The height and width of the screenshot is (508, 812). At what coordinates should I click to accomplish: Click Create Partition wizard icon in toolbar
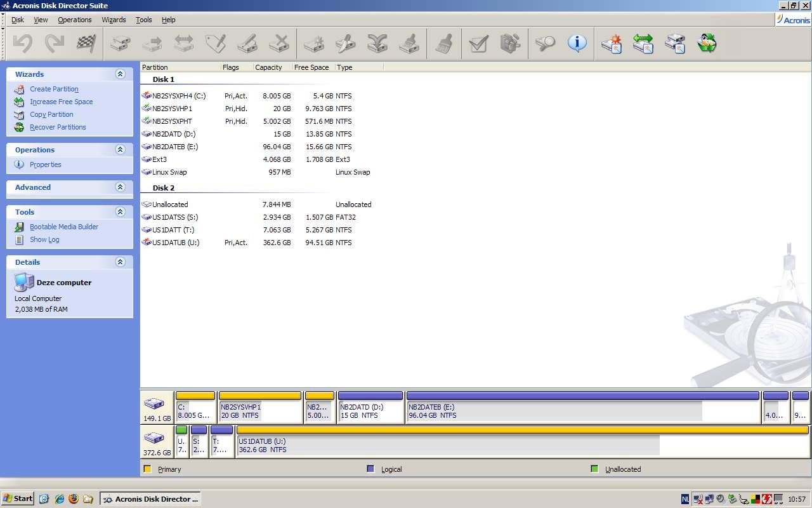pos(612,43)
